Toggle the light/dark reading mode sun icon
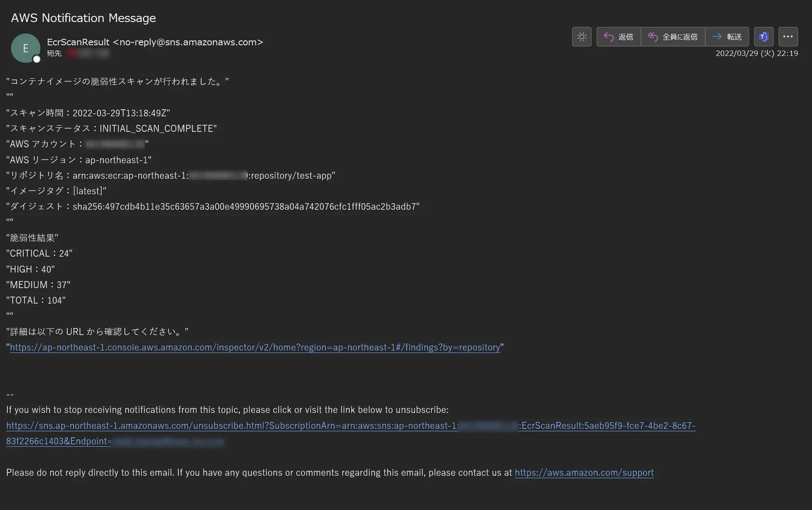This screenshot has height=510, width=812. tap(581, 37)
